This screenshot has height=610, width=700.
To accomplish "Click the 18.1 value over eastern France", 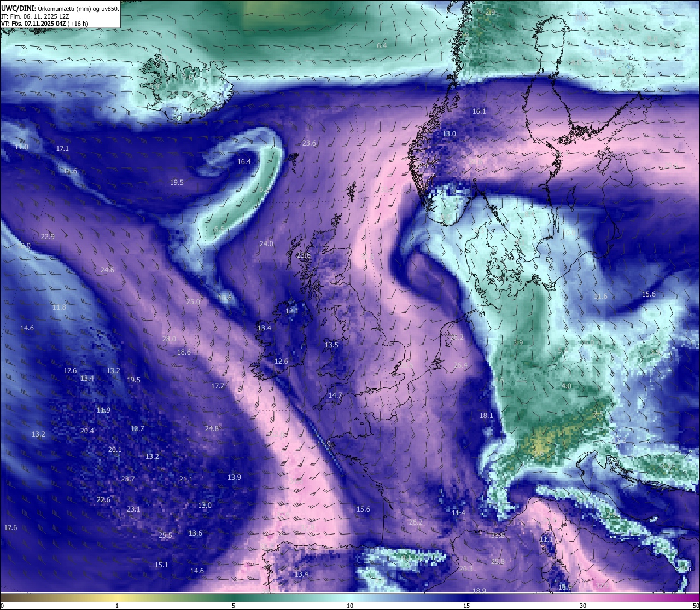I will click(486, 415).
